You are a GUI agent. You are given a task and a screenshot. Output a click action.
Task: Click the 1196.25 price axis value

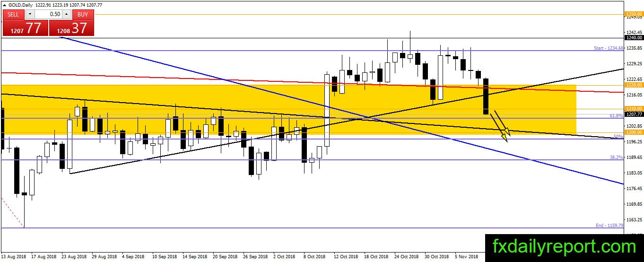coord(633,142)
